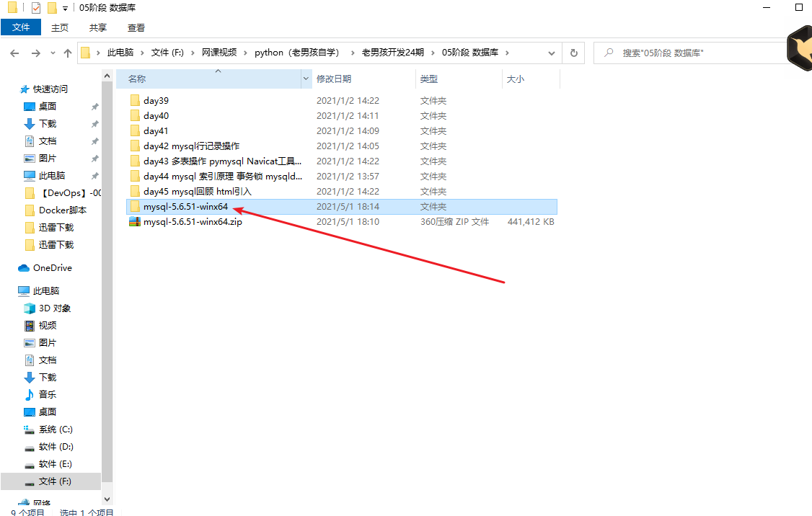Viewport: 812px width, 516px height.
Task: Open 系统 (C:) drive
Action: 56,429
